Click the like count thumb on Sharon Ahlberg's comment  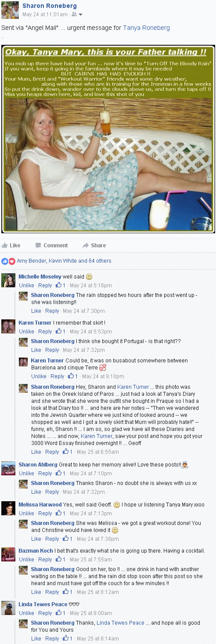[x=58, y=473]
